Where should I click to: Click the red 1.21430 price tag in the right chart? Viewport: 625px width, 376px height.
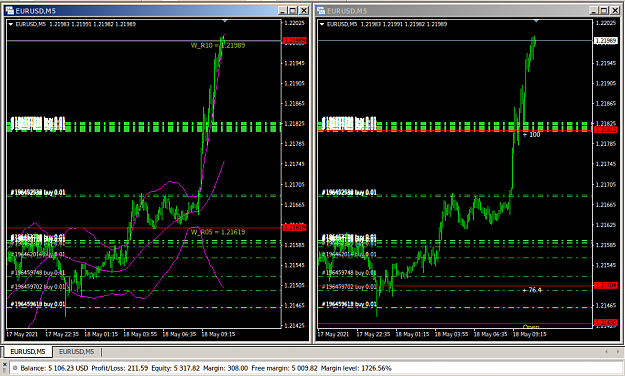[x=606, y=322]
